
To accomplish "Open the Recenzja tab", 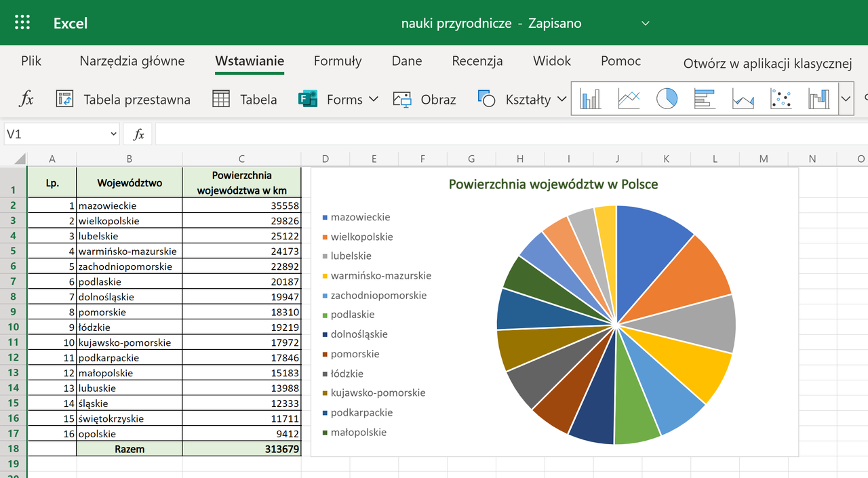I will point(477,60).
